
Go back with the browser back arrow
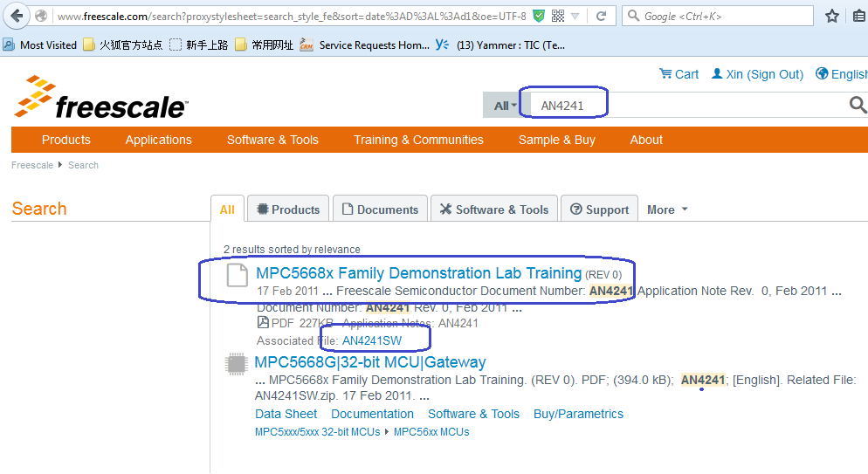click(x=17, y=16)
